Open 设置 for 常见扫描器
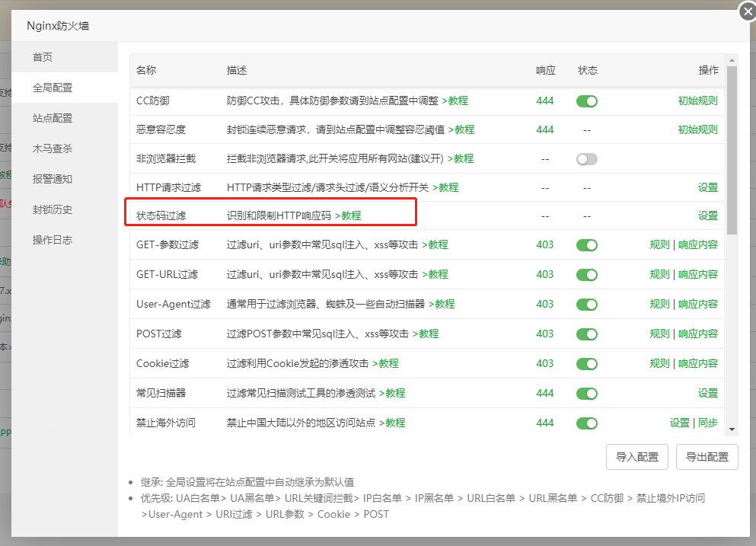The image size is (756, 546). 708,393
